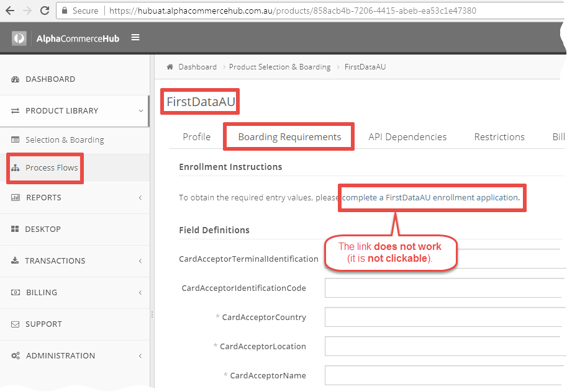Click the Billing money icon

point(16,292)
